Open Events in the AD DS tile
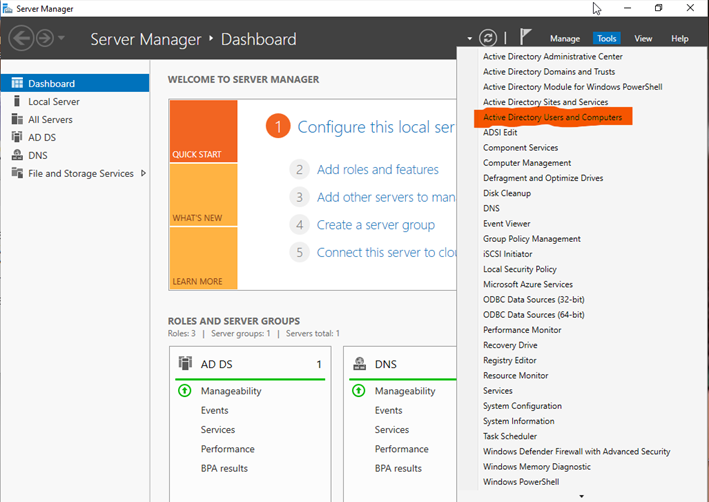The width and height of the screenshot is (709, 502). pos(214,410)
